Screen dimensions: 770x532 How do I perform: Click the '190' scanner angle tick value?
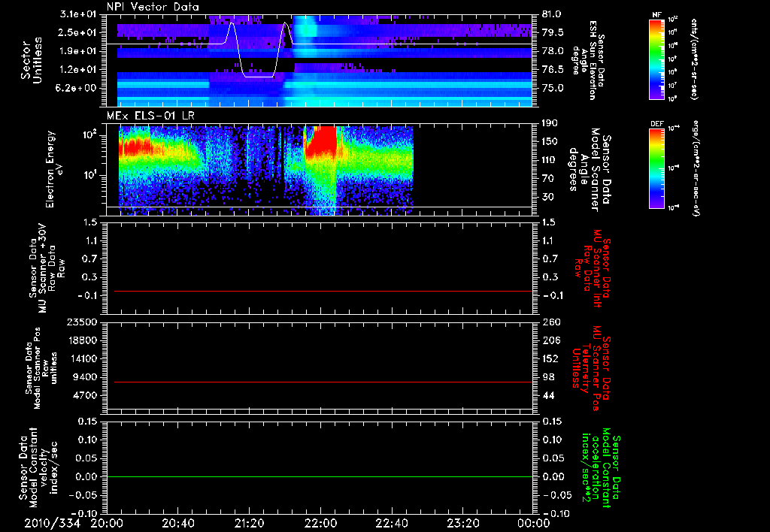point(550,123)
